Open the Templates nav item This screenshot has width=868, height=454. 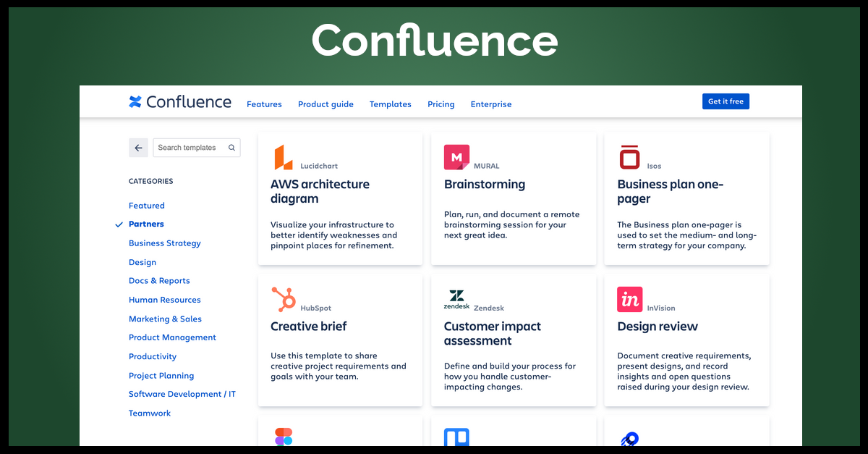point(391,104)
